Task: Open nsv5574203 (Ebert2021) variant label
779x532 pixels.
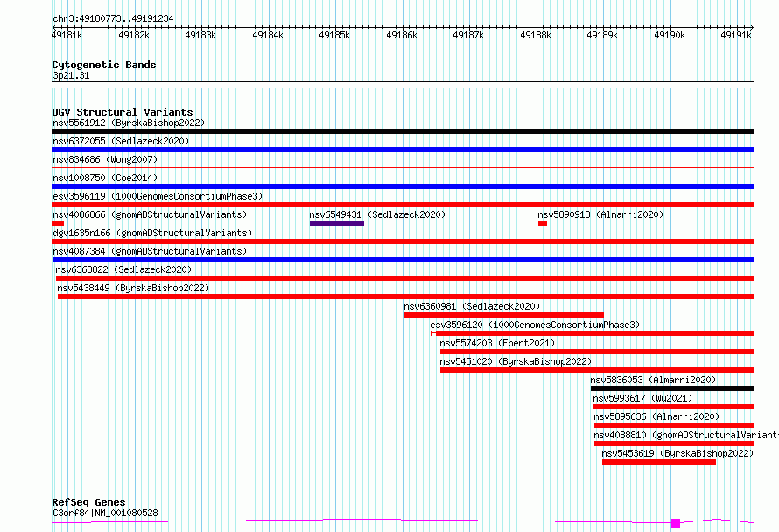Action: point(497,343)
